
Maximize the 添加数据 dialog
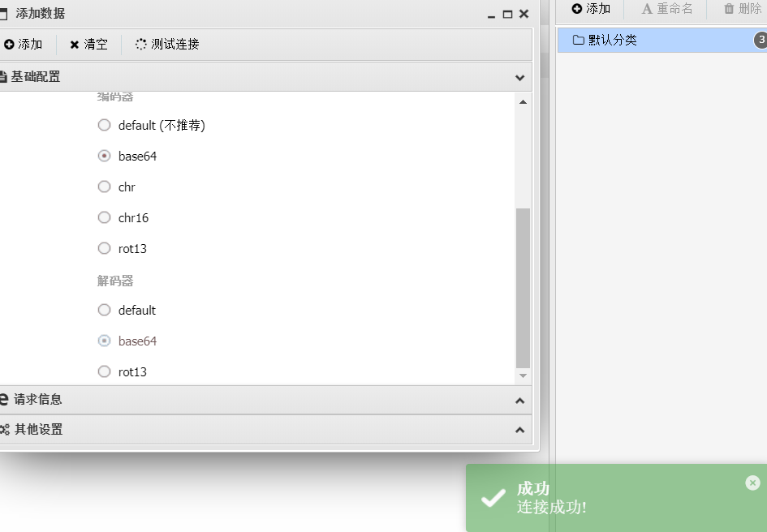coord(508,15)
